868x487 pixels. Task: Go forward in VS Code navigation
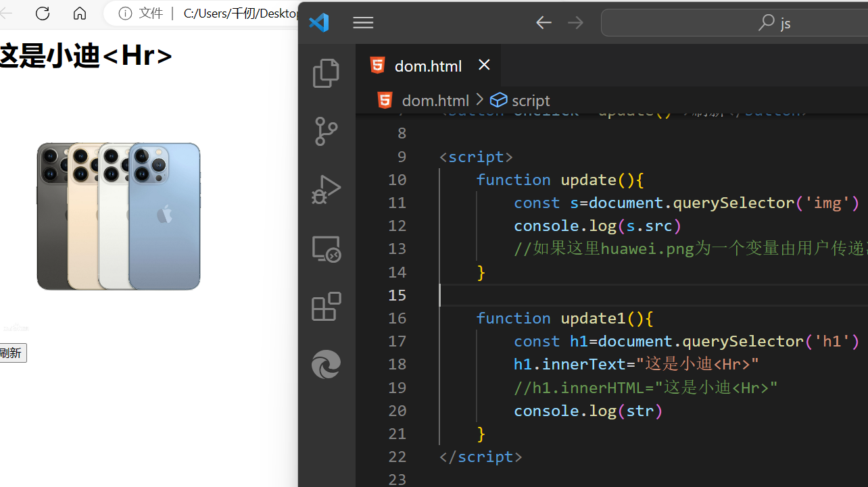point(575,22)
